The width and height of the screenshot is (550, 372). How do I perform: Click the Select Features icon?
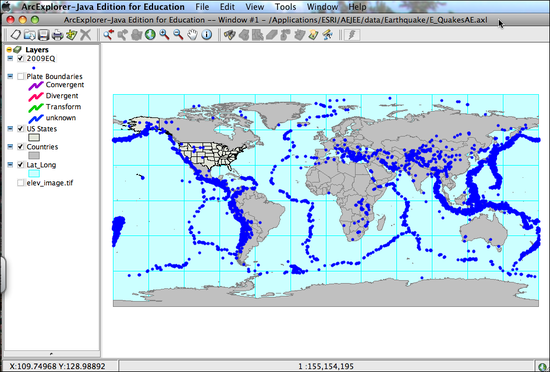click(258, 35)
